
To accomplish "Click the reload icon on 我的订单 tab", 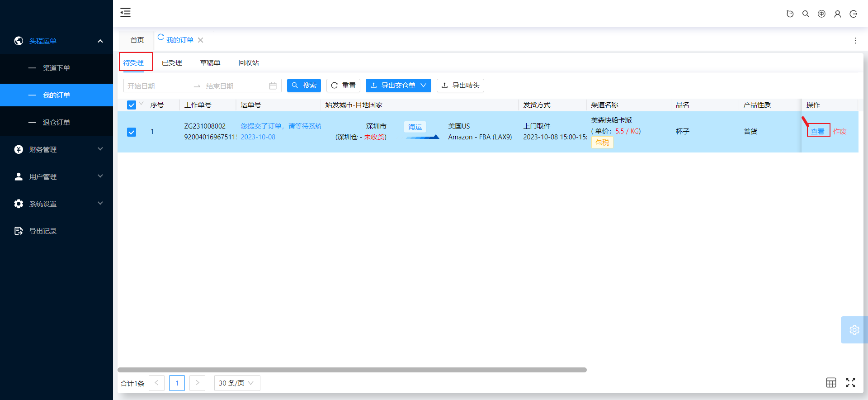I will [160, 37].
